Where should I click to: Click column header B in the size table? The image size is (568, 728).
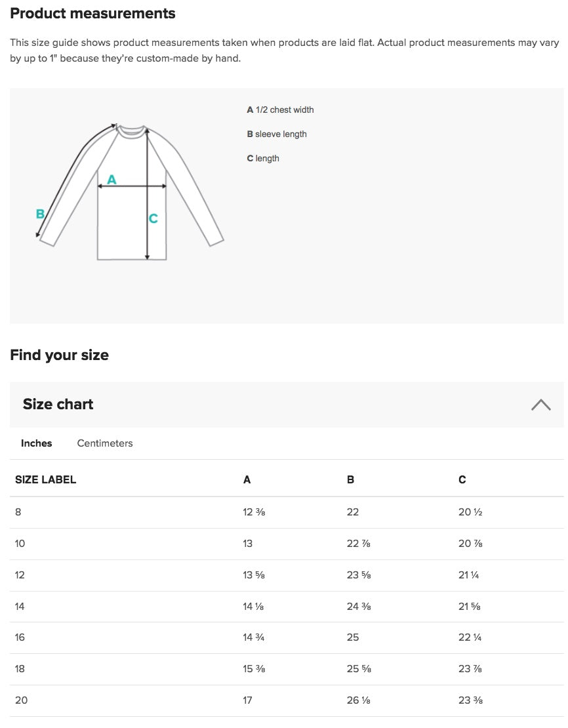point(350,480)
